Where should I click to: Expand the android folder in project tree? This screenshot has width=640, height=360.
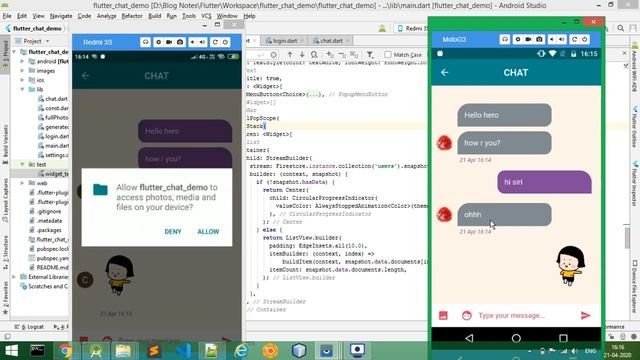(x=22, y=61)
